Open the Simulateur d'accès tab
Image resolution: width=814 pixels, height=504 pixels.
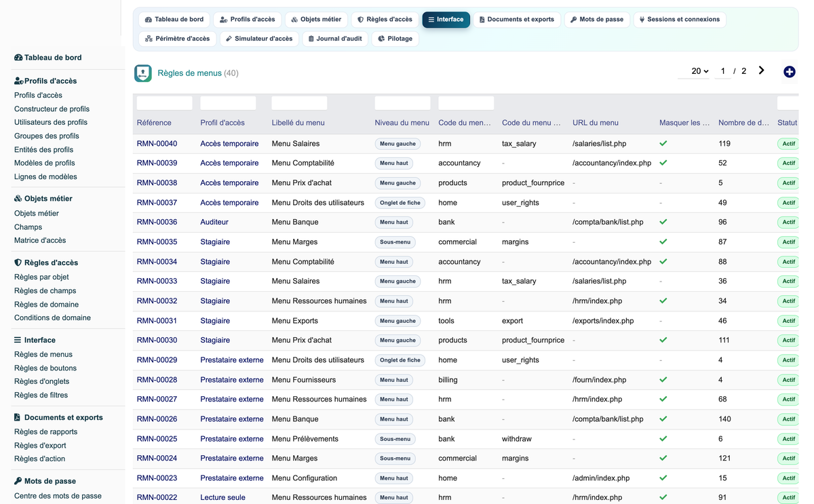[x=259, y=39]
